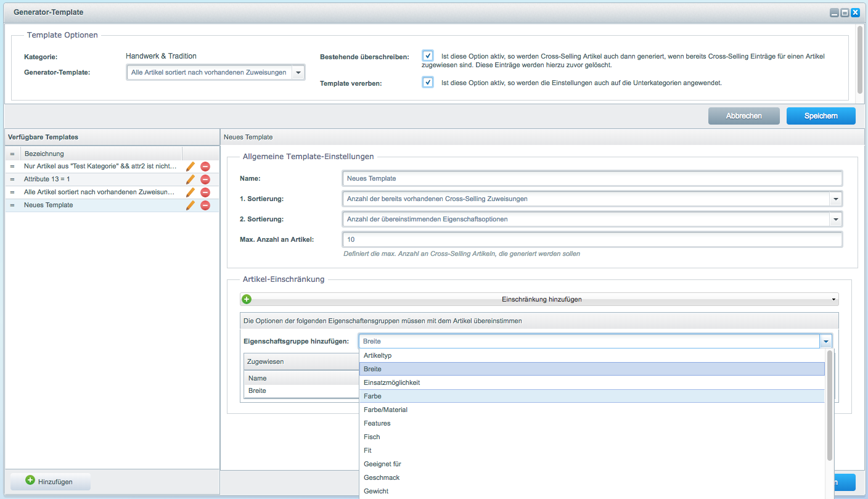Choose 'Breite' from the dropdown list
The height and width of the screenshot is (499, 868).
pyautogui.click(x=592, y=369)
